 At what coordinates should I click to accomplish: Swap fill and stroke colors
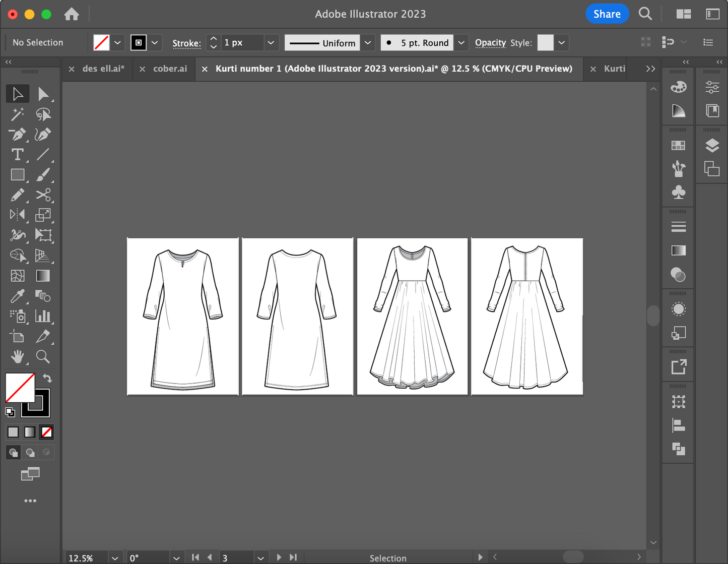(47, 378)
